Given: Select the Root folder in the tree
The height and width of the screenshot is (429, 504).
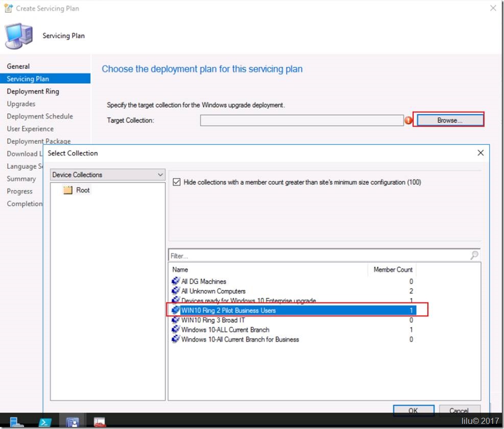Looking at the screenshot, I should [x=83, y=190].
